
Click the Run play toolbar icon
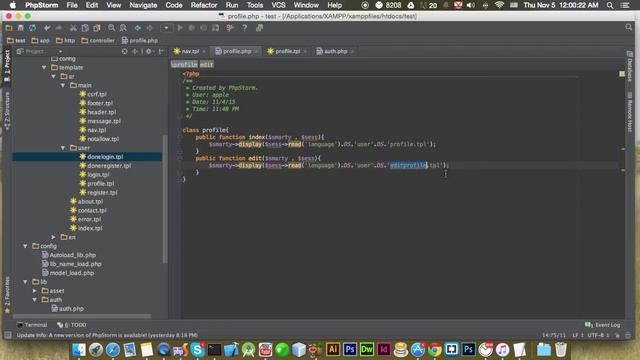point(180,28)
